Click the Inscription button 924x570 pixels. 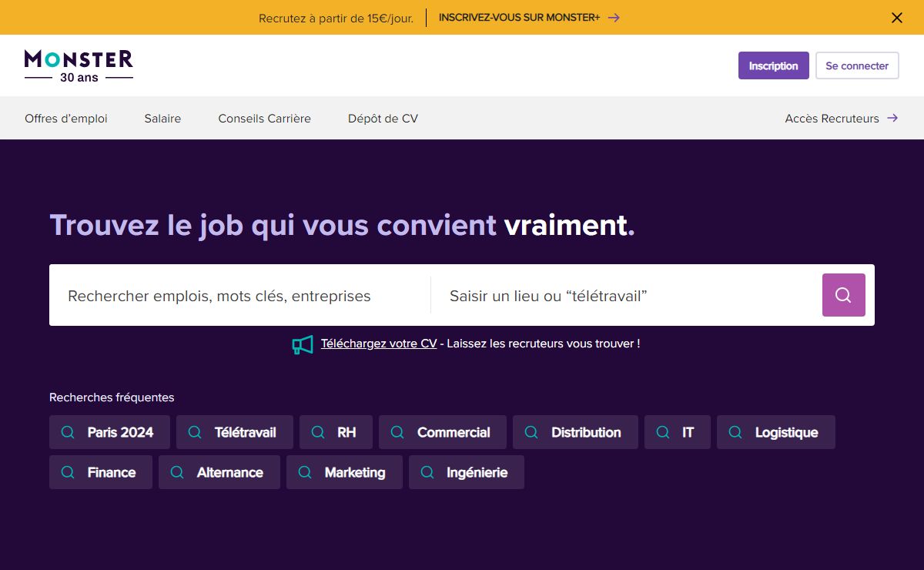point(773,65)
